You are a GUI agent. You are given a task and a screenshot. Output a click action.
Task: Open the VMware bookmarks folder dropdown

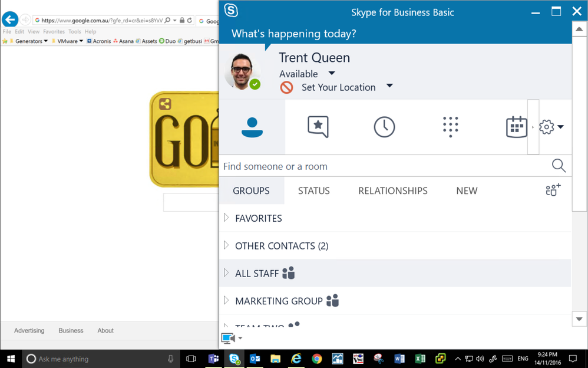pyautogui.click(x=81, y=41)
